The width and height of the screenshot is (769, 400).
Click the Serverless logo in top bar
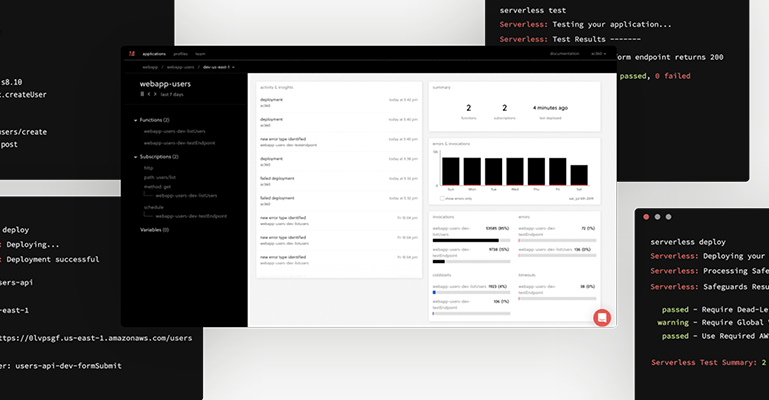coord(131,53)
